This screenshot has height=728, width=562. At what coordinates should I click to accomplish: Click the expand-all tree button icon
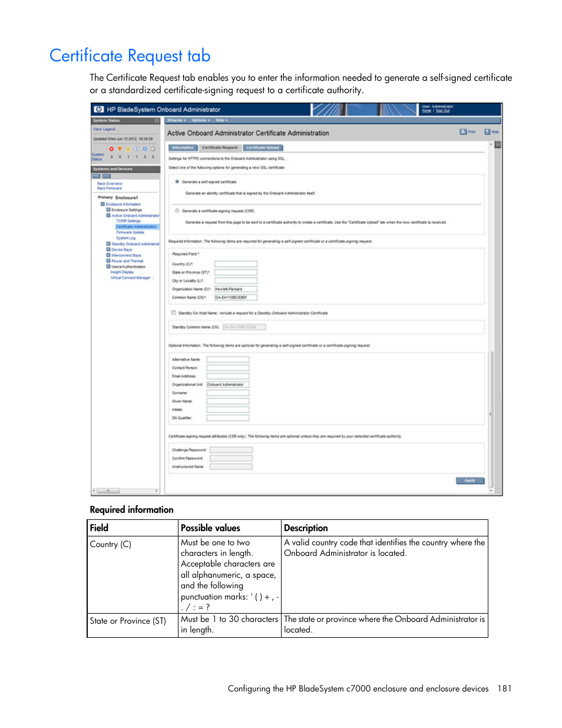point(97,176)
